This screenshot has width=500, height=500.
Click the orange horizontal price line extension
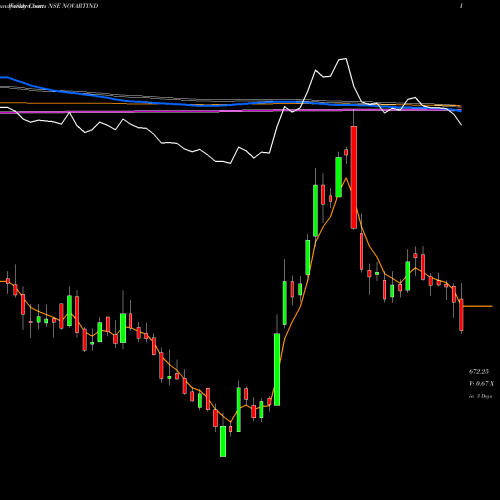(x=478, y=306)
